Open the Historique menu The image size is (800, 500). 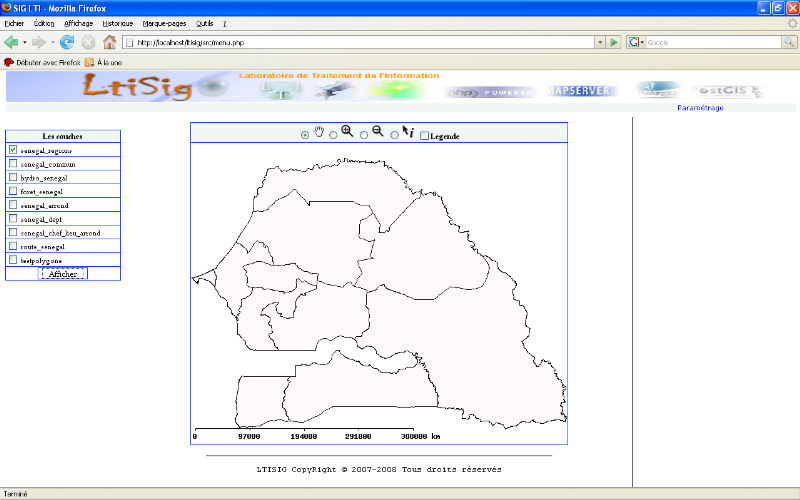click(118, 23)
